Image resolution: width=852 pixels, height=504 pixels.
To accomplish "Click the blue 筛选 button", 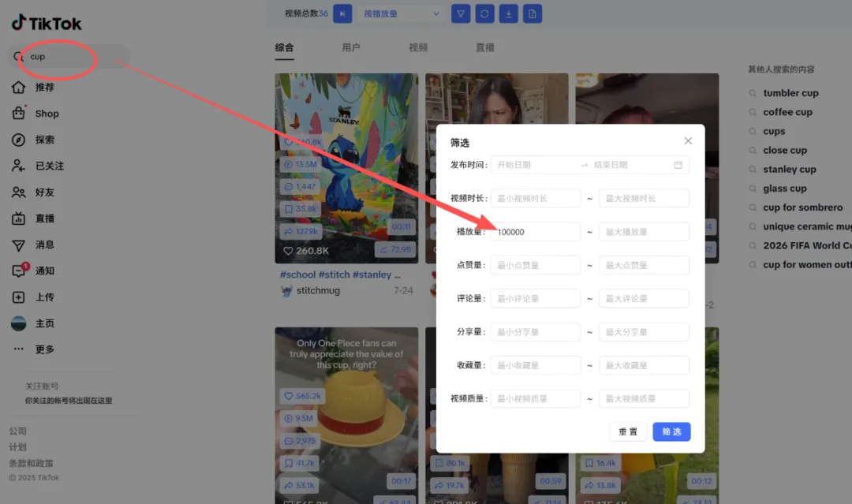I will 671,431.
